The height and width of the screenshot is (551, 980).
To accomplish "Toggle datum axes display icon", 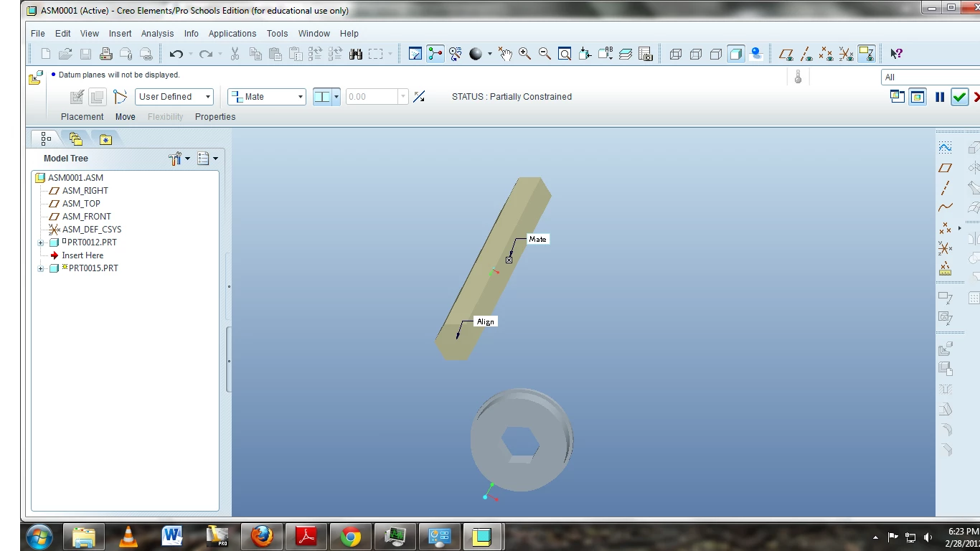I will 806,54.
